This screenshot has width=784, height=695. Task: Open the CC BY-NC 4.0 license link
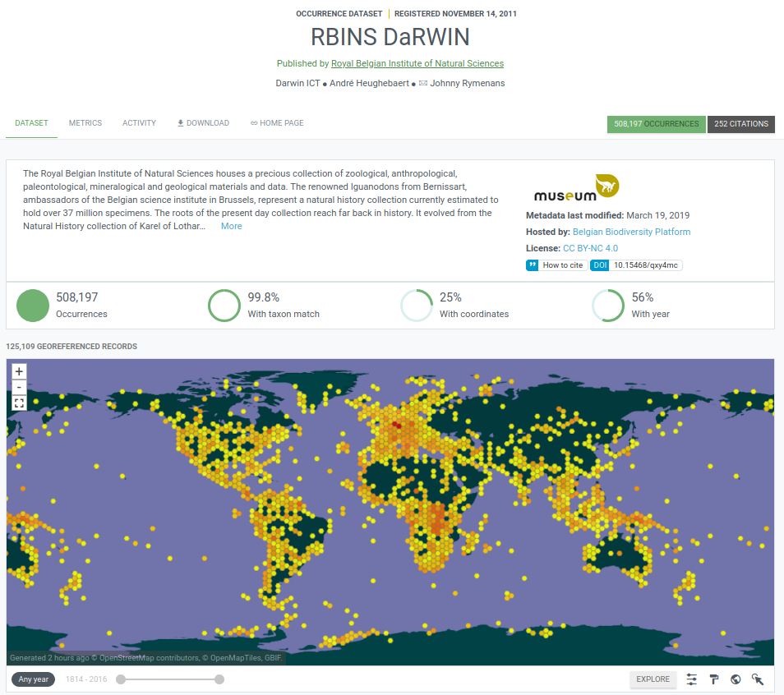coord(590,248)
